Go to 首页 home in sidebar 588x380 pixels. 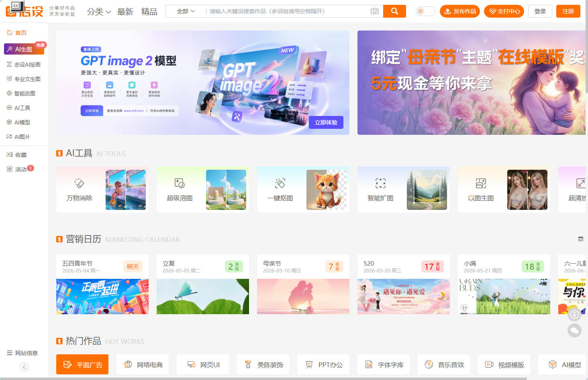coord(17,33)
